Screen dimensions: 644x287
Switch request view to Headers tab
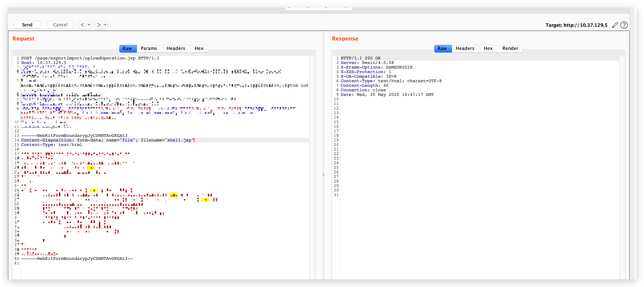click(x=176, y=49)
